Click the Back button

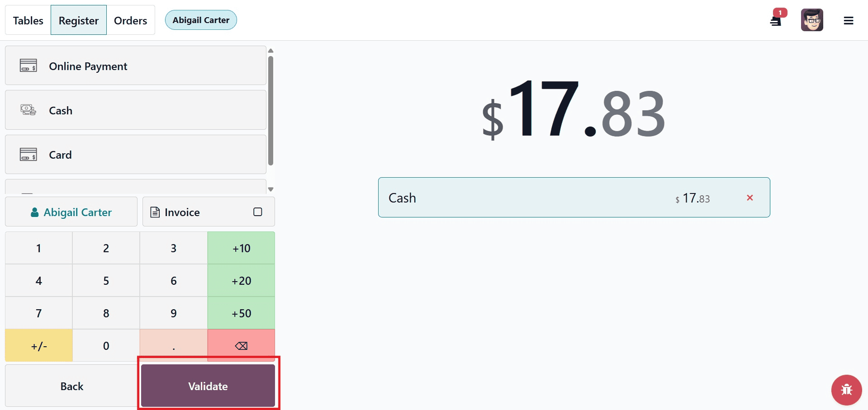71,386
